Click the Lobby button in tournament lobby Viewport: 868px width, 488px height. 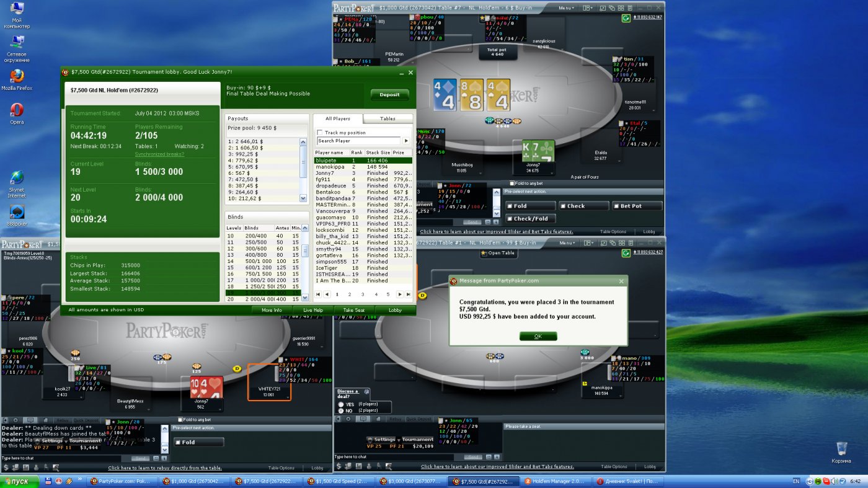(x=395, y=310)
